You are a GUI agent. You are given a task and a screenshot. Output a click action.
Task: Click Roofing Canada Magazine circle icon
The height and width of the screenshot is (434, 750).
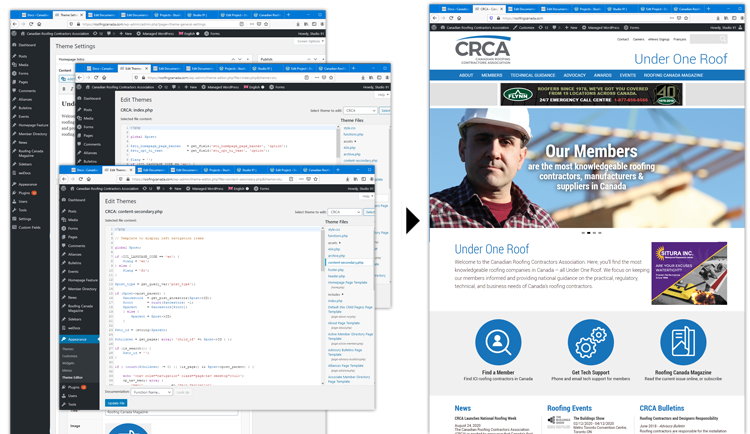683,343
